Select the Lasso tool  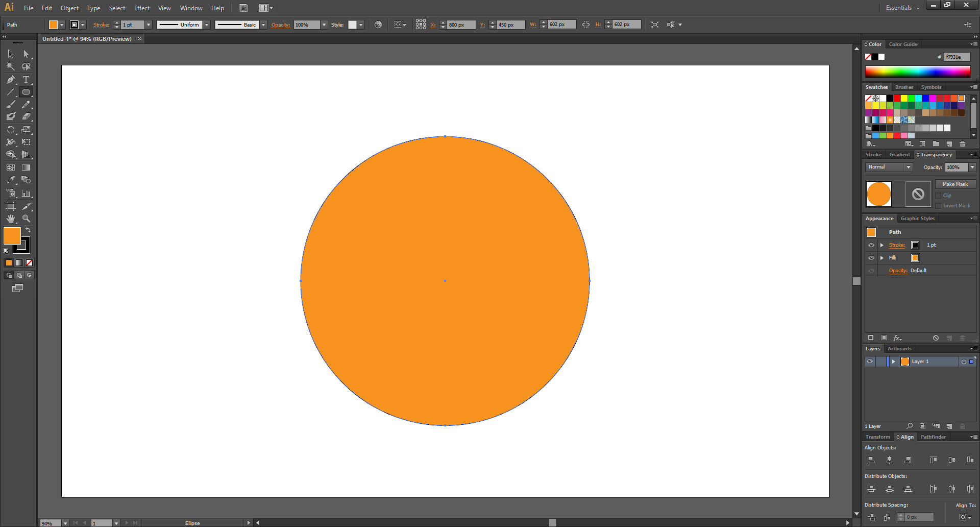26,66
